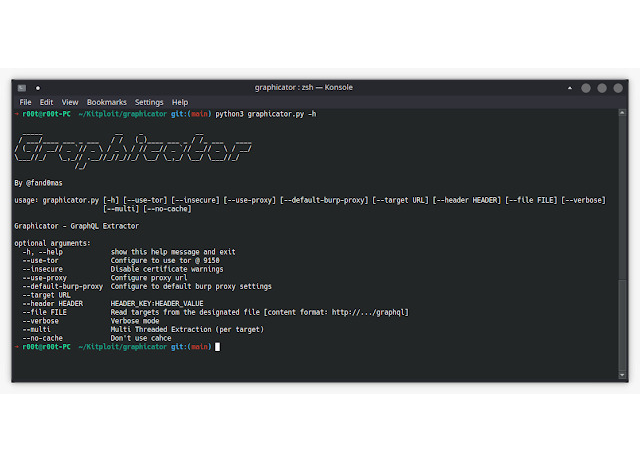Click the scrollbar track above the thumb
Image resolution: width=640 pixels, height=462 pixels.
[x=622, y=198]
